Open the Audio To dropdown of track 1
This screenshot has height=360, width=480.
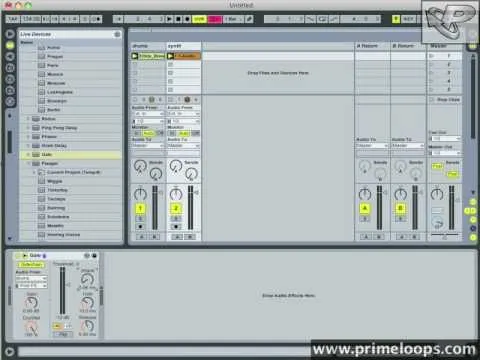point(148,146)
